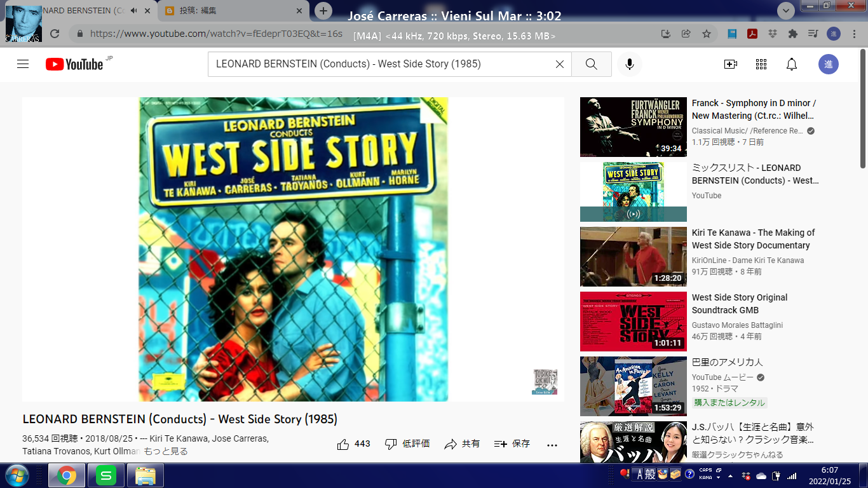
Task: Open the blue book extension
Action: 732,34
